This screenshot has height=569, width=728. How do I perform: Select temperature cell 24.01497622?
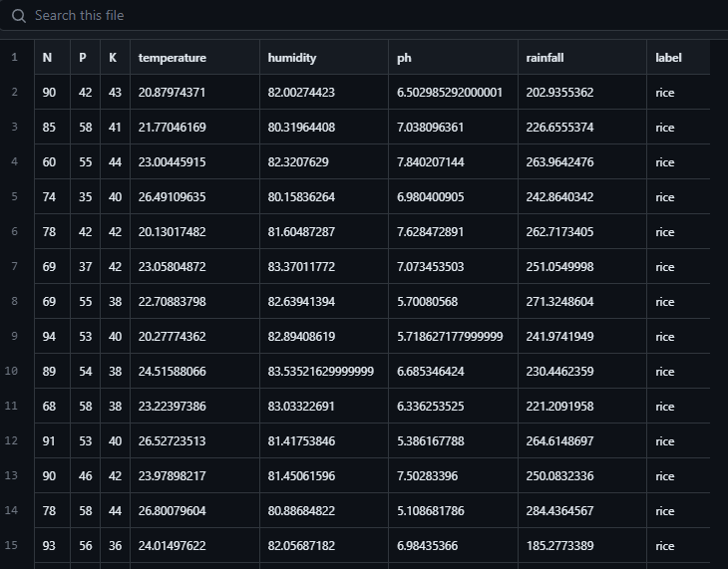(x=195, y=545)
